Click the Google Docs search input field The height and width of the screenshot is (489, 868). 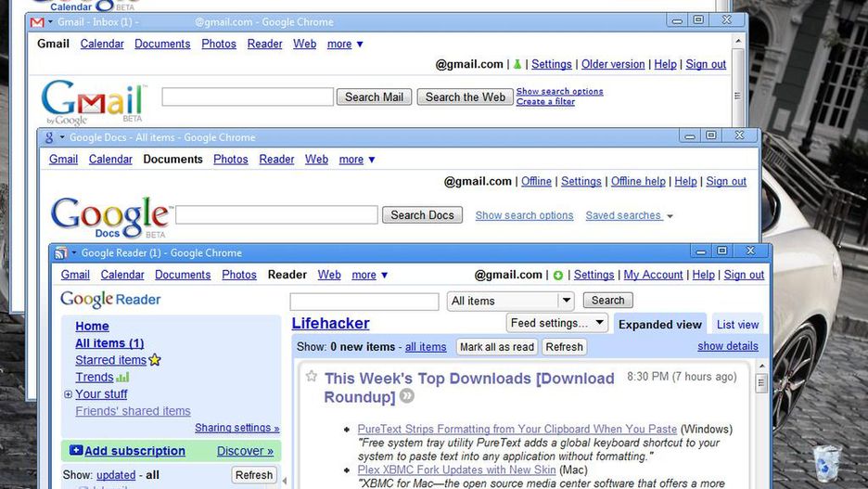point(276,215)
